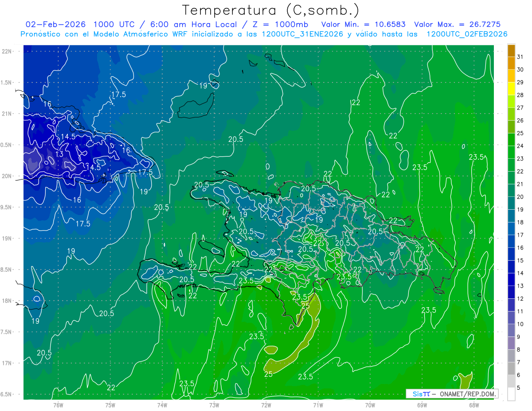
Task: Select the gray legend swatch between 6 and 7
Action: point(511,368)
